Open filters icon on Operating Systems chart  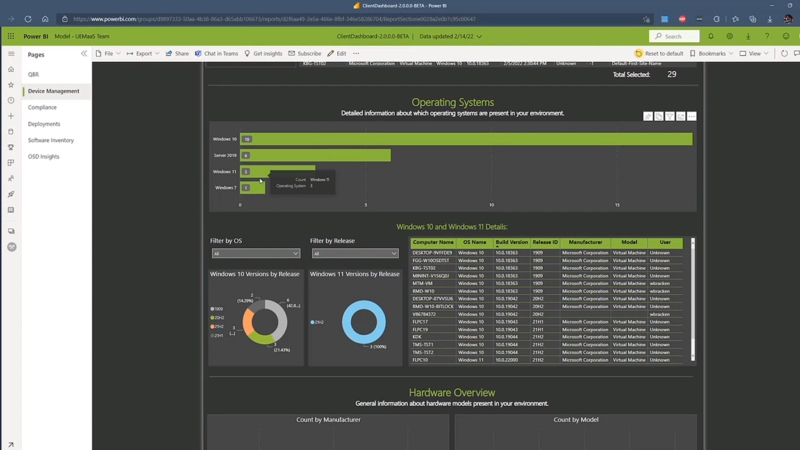(x=670, y=116)
